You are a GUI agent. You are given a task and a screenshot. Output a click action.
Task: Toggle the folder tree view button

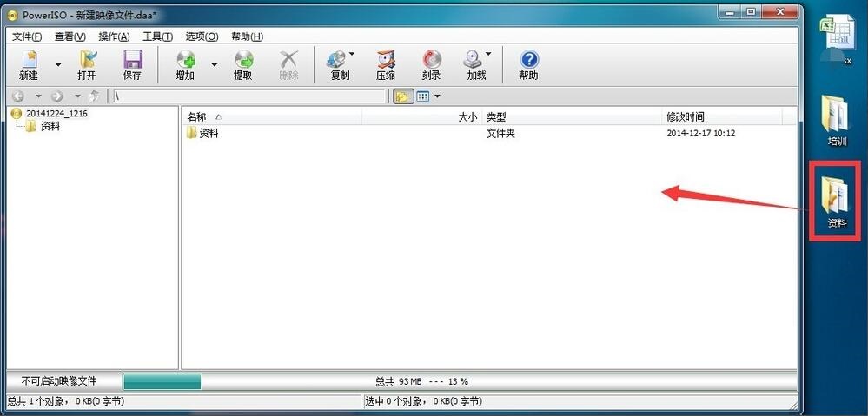[403, 96]
